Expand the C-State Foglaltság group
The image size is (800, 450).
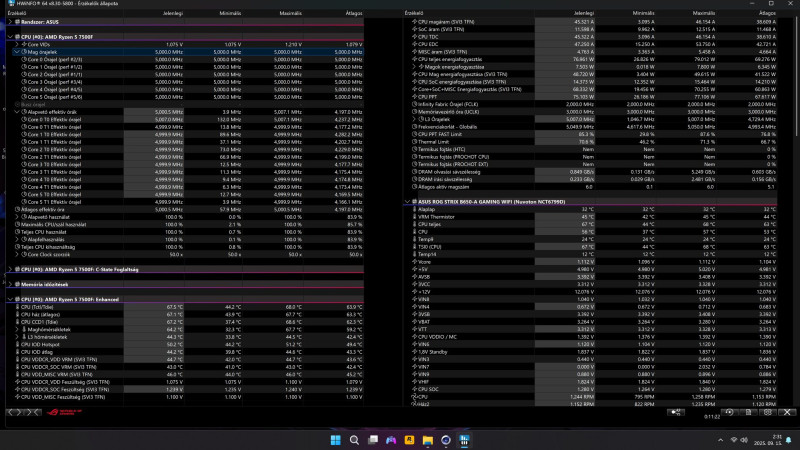tap(10, 269)
